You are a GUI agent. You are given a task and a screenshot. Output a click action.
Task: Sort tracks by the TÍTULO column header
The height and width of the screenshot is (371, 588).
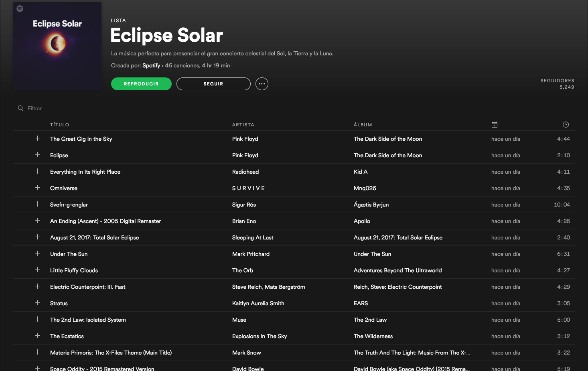(x=60, y=125)
